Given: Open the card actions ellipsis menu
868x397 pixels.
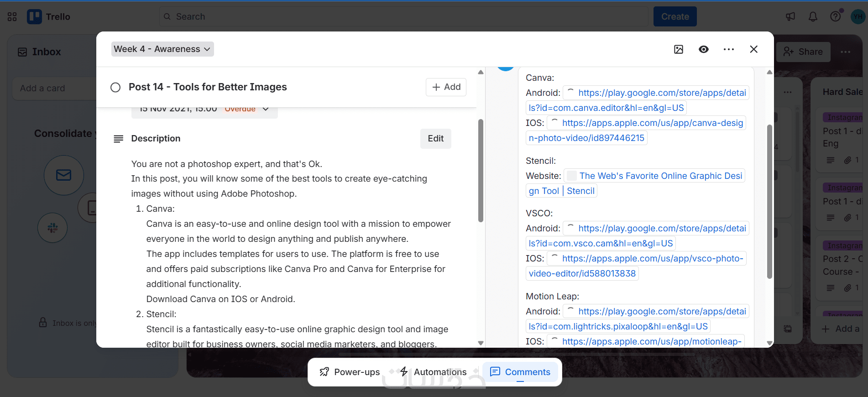Looking at the screenshot, I should tap(729, 49).
